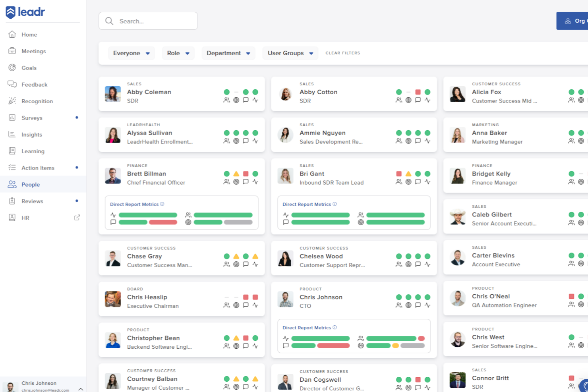588x392 pixels.
Task: Click Abby Coleman's goals target icon
Action: [x=236, y=100]
